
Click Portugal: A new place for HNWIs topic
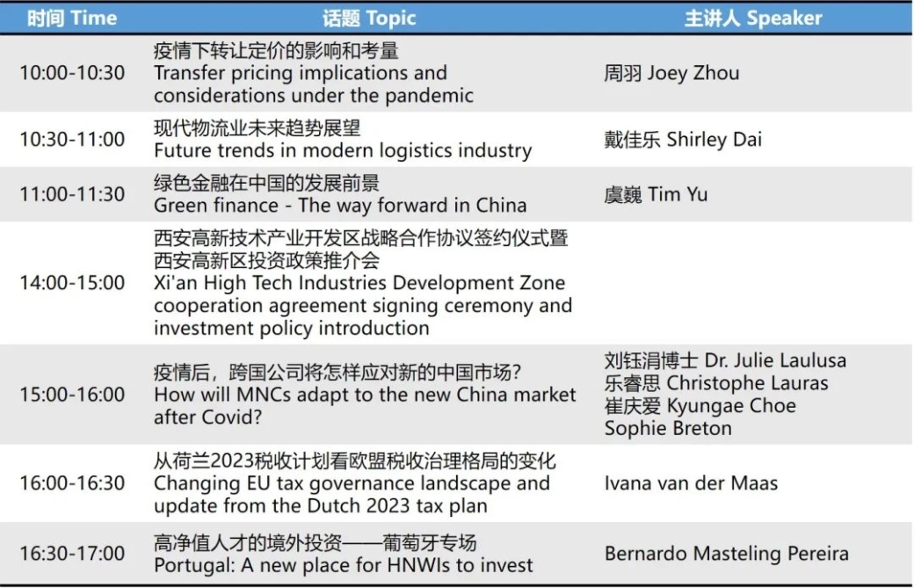343,564
